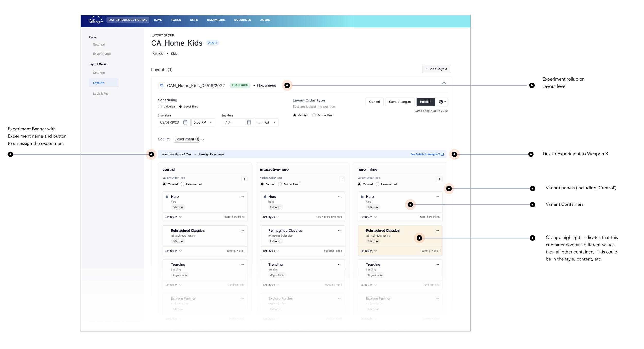Viewport: 644px width, 349px height.
Task: Open the End date calendar picker icon
Action: click(x=249, y=122)
